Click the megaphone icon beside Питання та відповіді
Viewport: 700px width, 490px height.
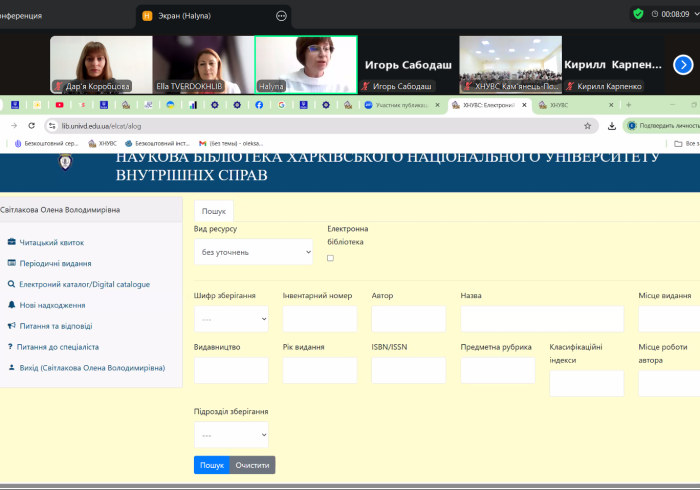(11, 326)
